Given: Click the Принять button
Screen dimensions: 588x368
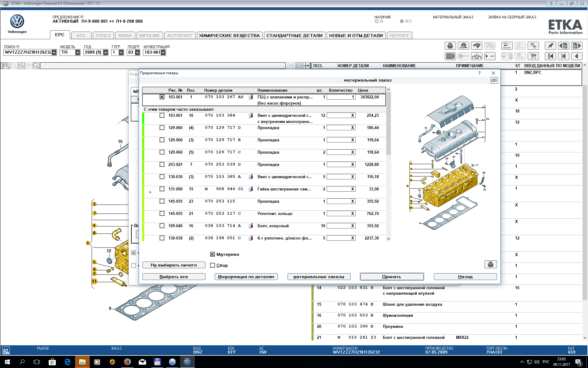Looking at the screenshot, I should (x=392, y=277).
